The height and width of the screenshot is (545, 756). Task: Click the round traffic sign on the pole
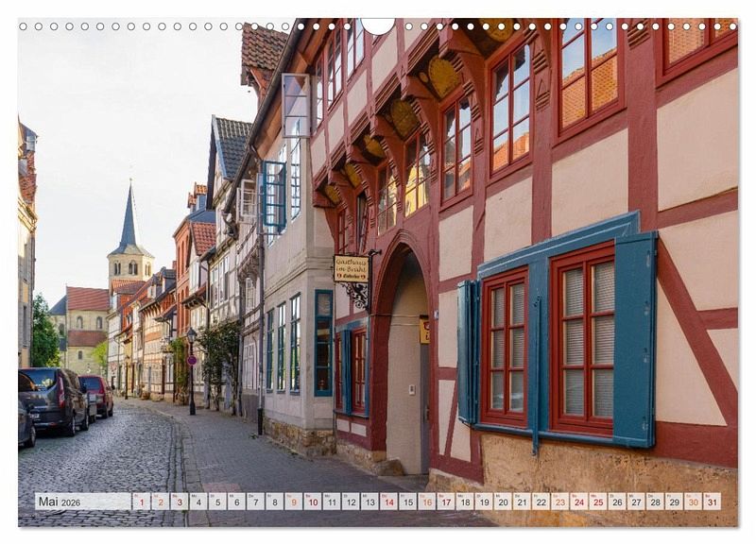192,360
